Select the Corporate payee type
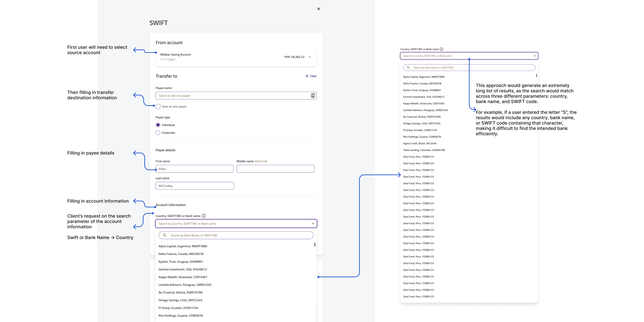This screenshot has width=644, height=322. [x=158, y=133]
